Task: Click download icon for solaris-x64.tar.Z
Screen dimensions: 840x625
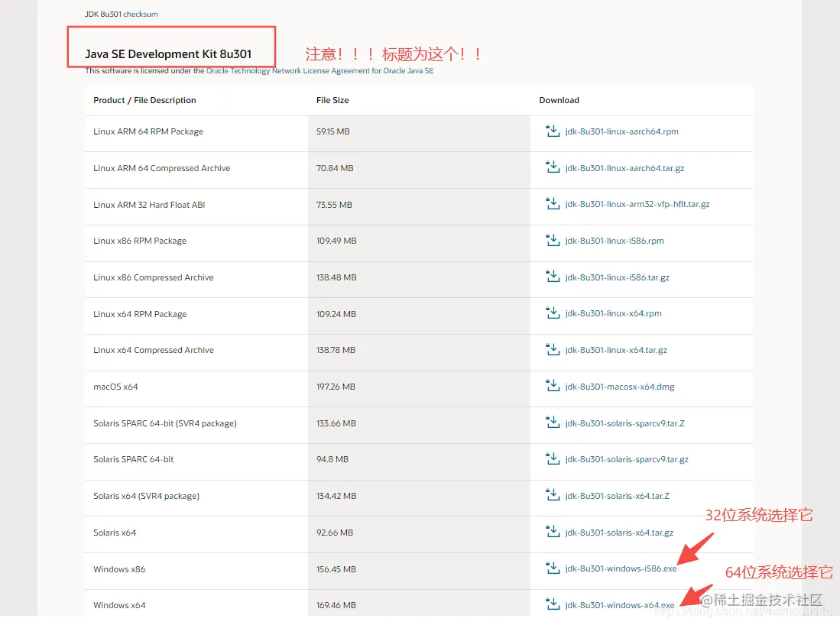Action: (x=553, y=495)
